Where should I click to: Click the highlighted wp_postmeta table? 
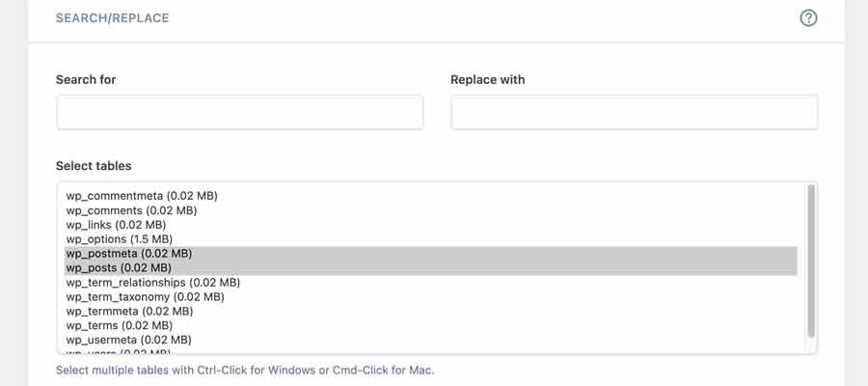(129, 254)
